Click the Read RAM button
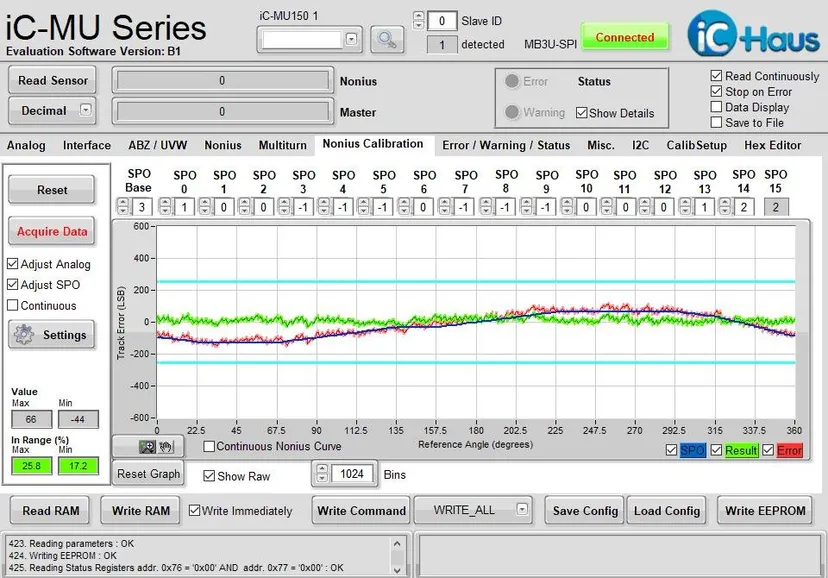Image resolution: width=828 pixels, height=578 pixels. tap(51, 510)
